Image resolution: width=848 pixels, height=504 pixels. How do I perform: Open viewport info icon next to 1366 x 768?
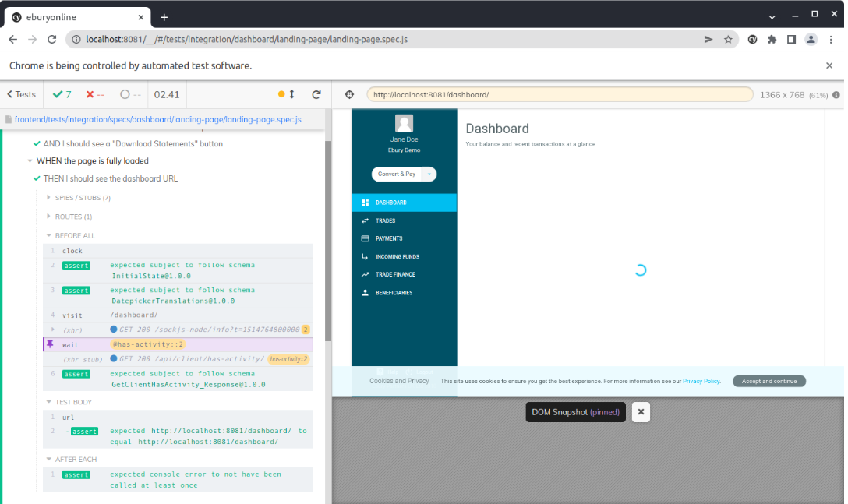point(836,94)
